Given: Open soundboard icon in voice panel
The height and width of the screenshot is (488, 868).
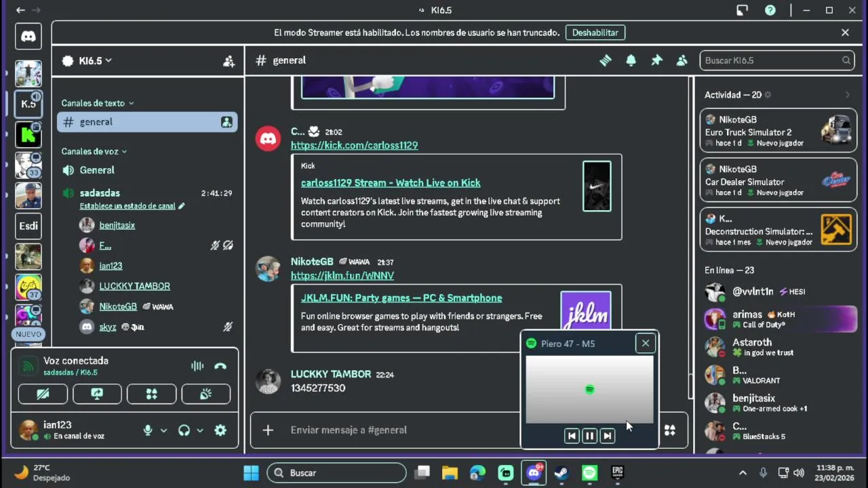Looking at the screenshot, I should tap(205, 394).
